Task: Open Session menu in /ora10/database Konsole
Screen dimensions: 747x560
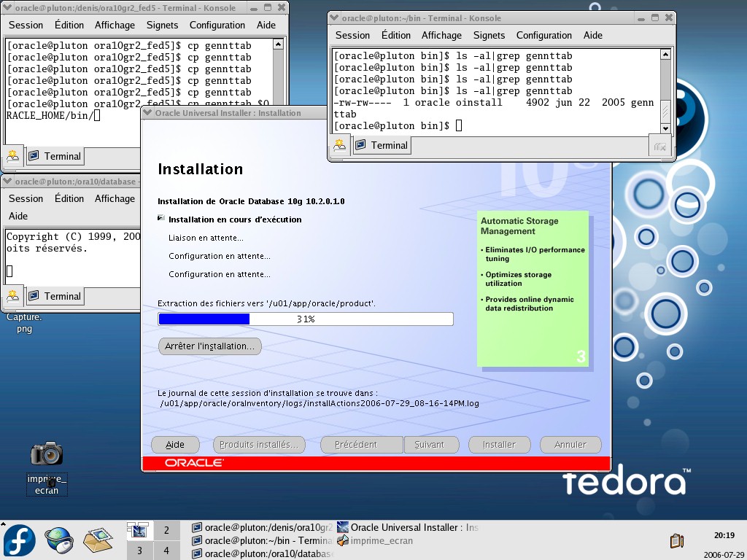Action: 26,198
